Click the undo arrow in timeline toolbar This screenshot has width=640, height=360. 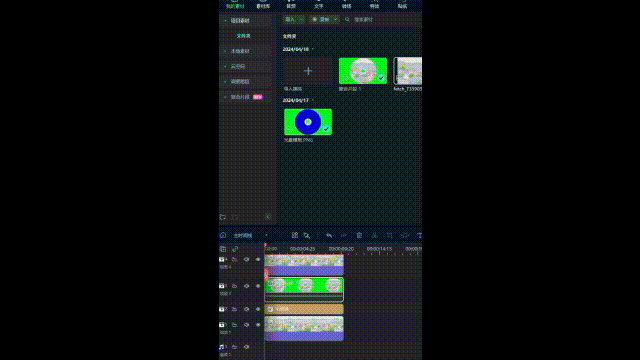(329, 236)
